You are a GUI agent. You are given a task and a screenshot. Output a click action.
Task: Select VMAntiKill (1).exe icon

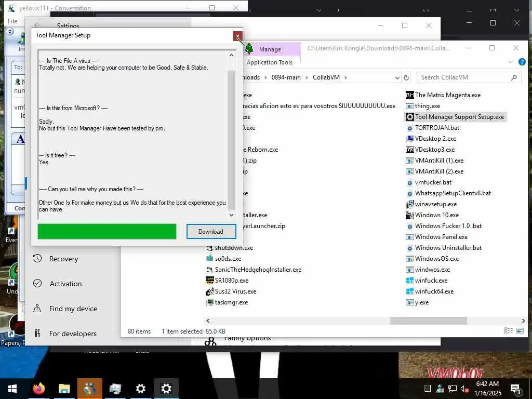(409, 161)
